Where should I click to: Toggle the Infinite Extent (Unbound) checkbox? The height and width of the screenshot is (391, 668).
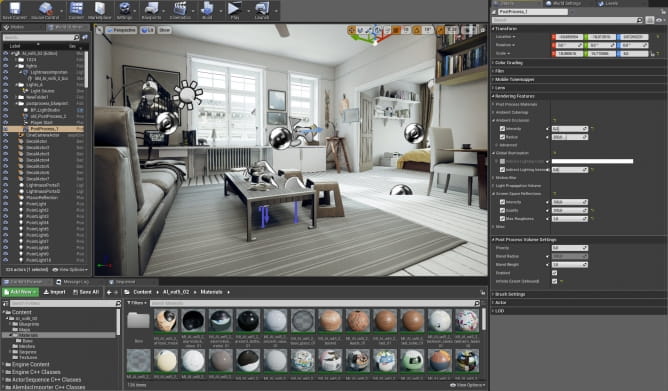(x=554, y=281)
